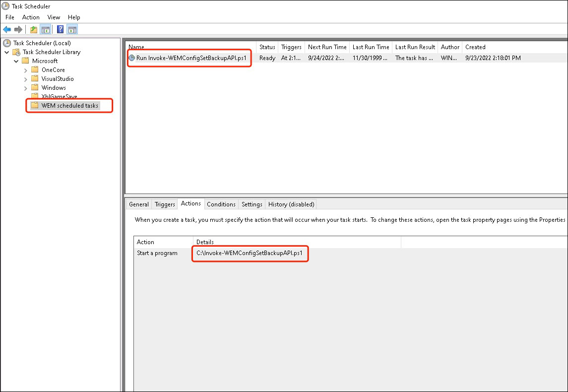Expand the Windows folder node

(25, 88)
